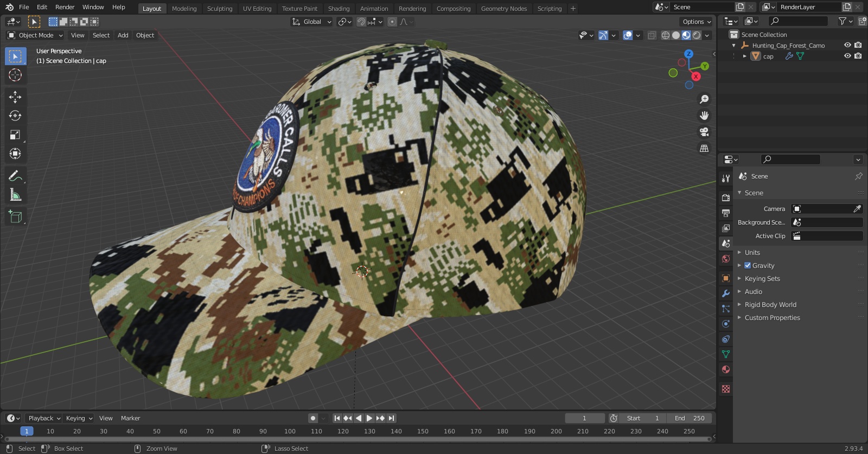
Task: Switch to the Geometry Nodes workspace tab
Action: [504, 9]
